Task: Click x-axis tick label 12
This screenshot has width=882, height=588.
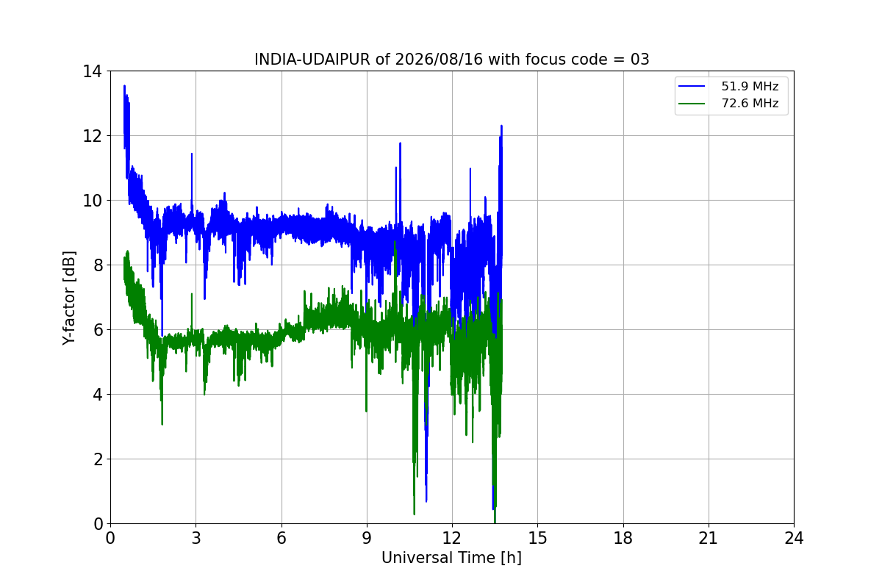Action: (452, 538)
